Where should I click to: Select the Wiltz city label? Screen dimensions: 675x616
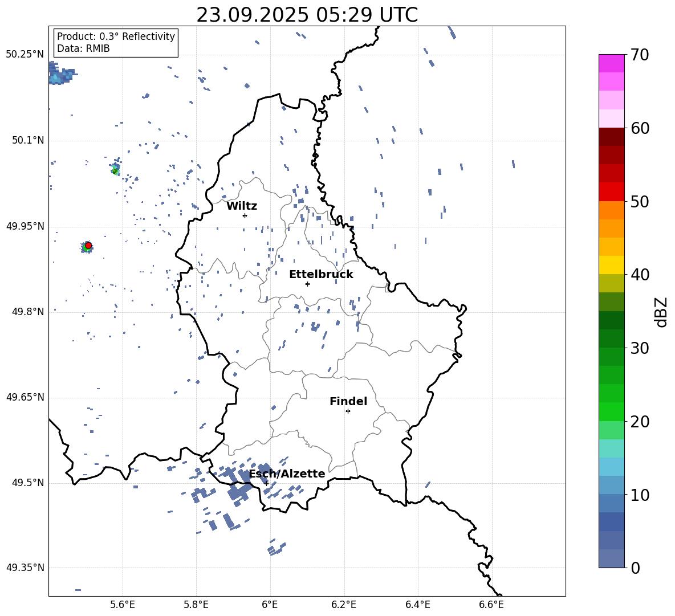click(242, 206)
